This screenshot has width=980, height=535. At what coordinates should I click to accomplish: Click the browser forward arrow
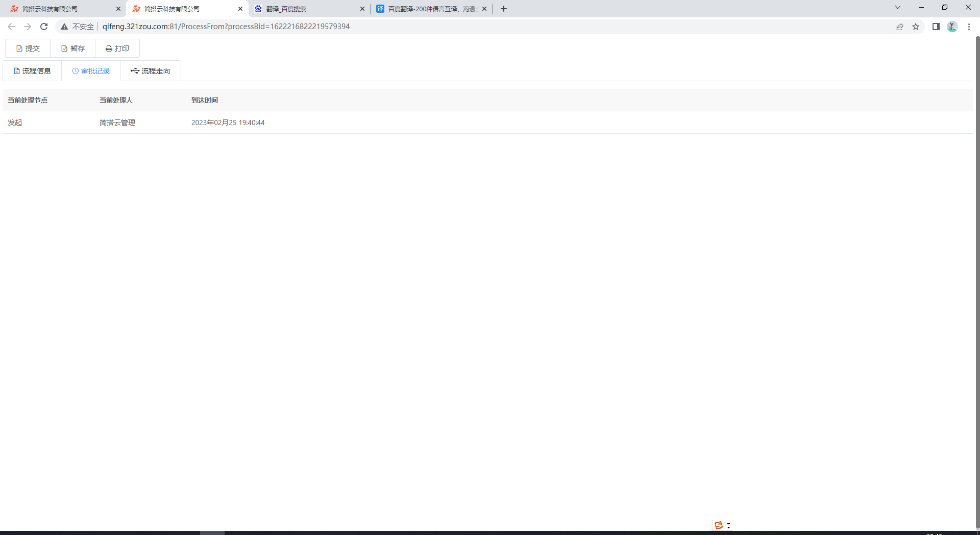28,27
